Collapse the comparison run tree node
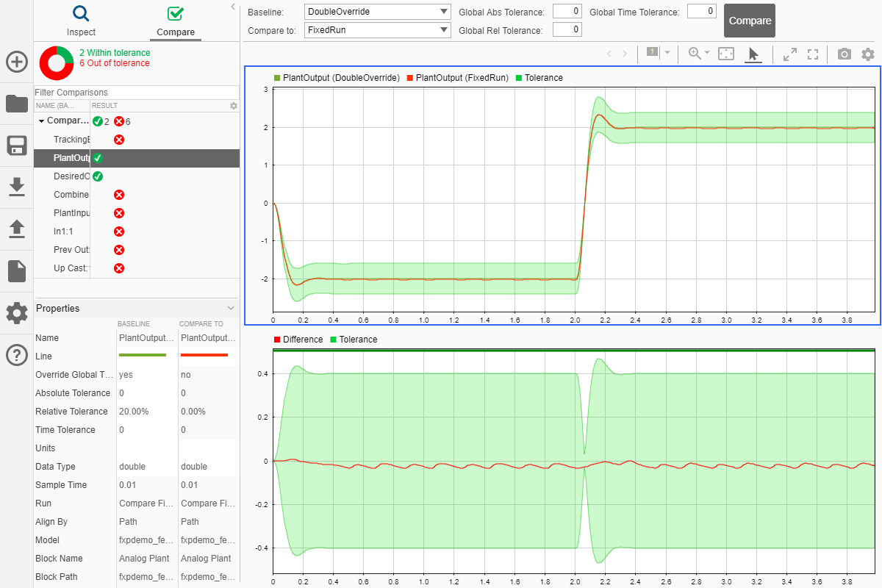The height and width of the screenshot is (588, 882). click(41, 121)
